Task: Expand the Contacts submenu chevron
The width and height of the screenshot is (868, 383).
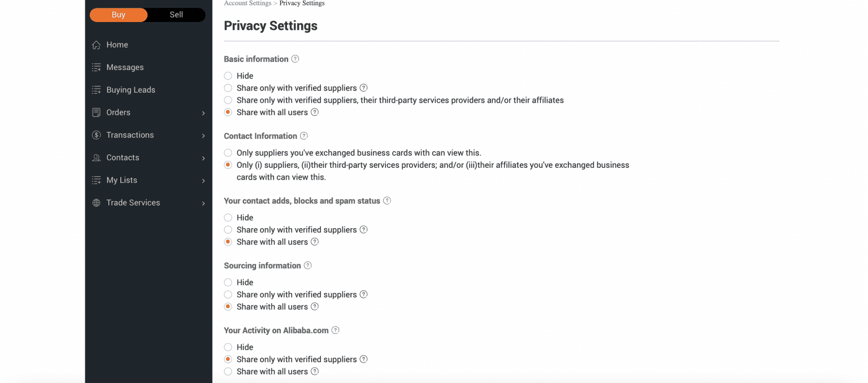Action: [x=203, y=158]
